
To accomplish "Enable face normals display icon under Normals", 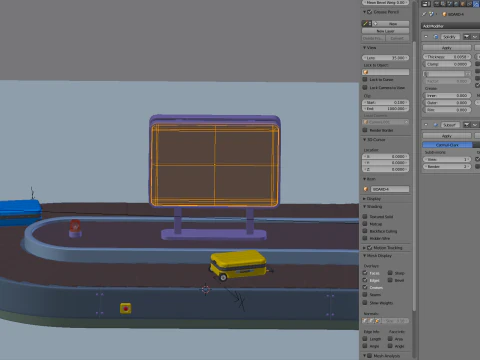I will (377, 321).
